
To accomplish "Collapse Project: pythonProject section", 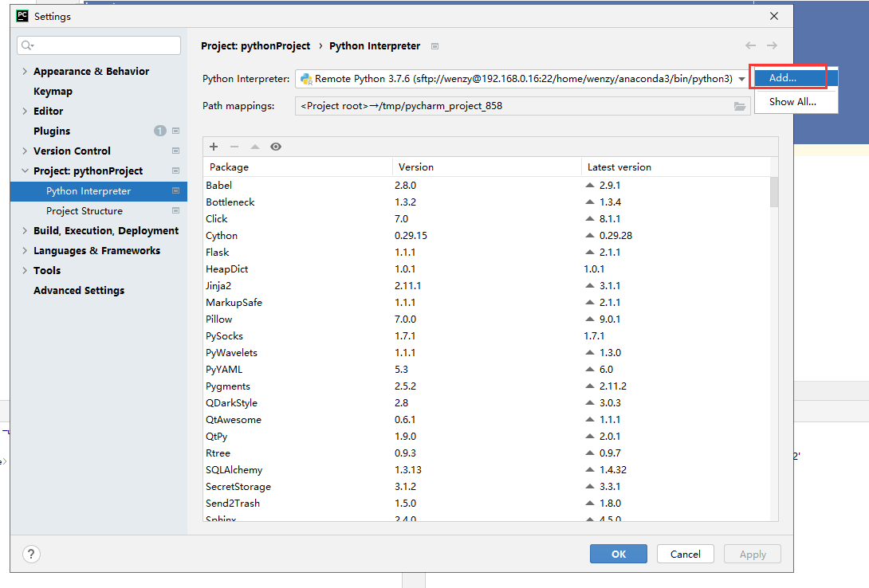I will click(25, 171).
